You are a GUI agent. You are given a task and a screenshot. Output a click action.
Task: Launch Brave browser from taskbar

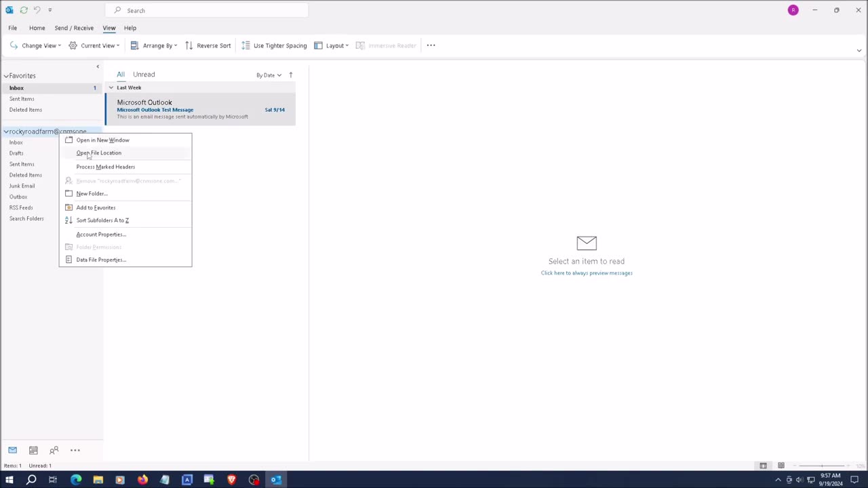pyautogui.click(x=231, y=480)
